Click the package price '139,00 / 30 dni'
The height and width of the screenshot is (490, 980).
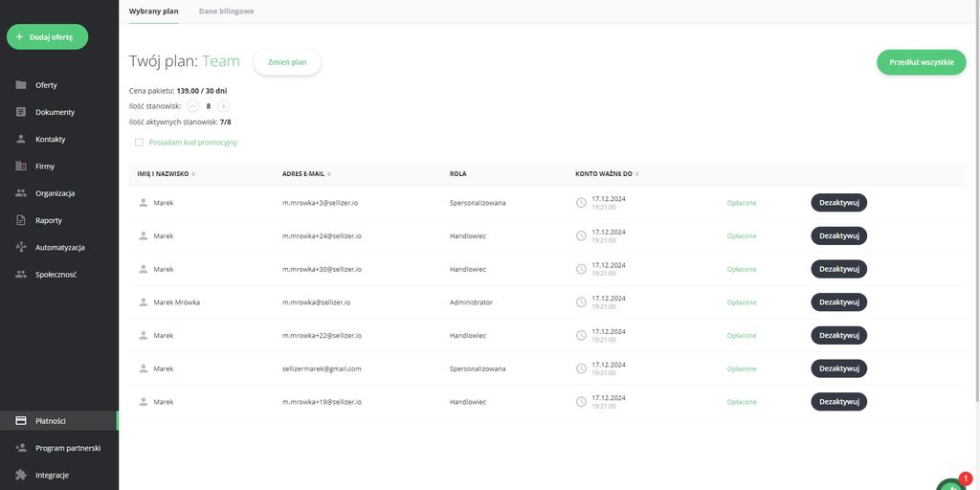[x=202, y=91]
